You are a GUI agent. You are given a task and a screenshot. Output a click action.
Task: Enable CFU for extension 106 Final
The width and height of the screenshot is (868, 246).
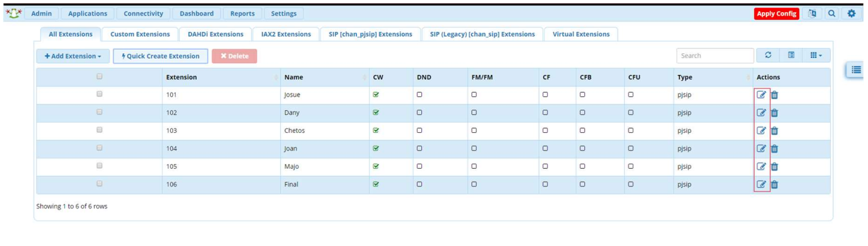631,184
